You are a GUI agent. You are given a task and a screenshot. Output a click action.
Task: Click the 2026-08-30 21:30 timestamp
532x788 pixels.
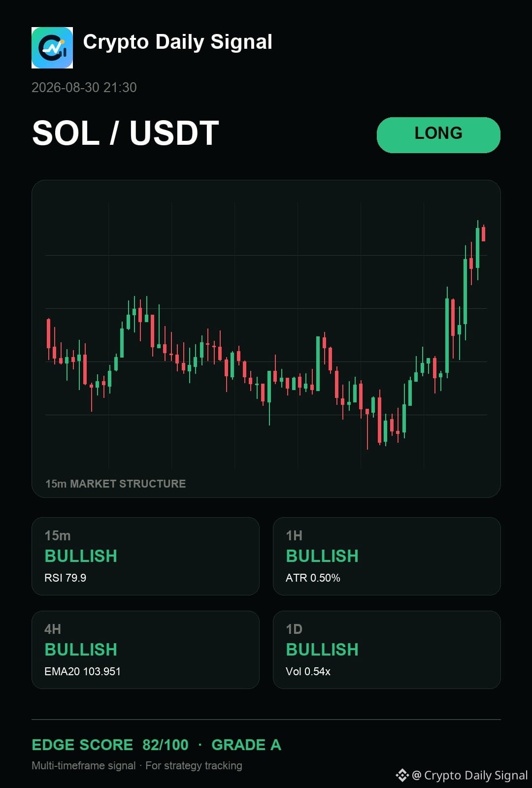[84, 87]
